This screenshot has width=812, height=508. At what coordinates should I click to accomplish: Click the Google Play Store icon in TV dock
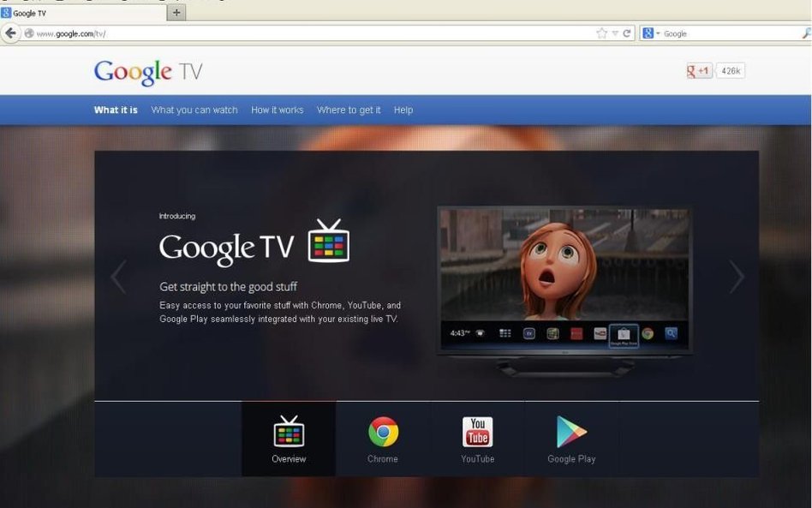624,335
